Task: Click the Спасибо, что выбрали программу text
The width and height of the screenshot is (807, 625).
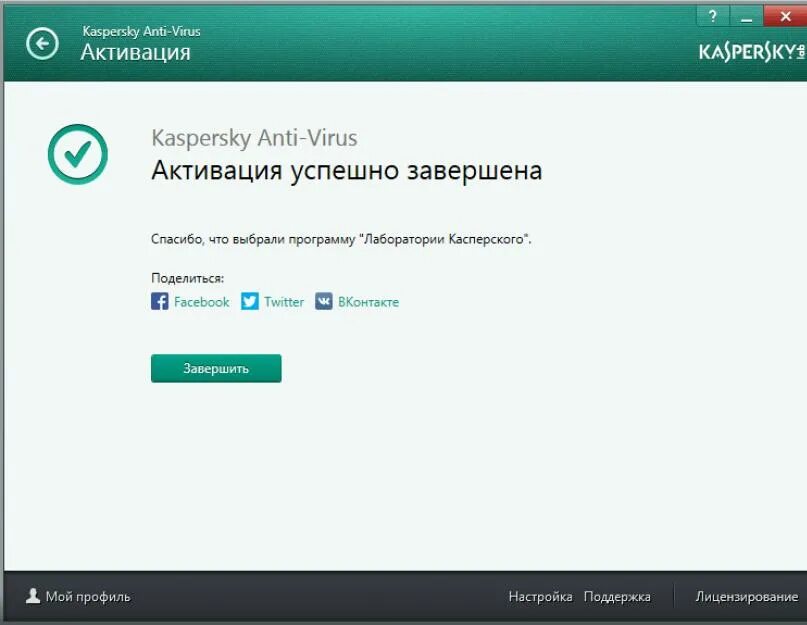Action: point(341,239)
